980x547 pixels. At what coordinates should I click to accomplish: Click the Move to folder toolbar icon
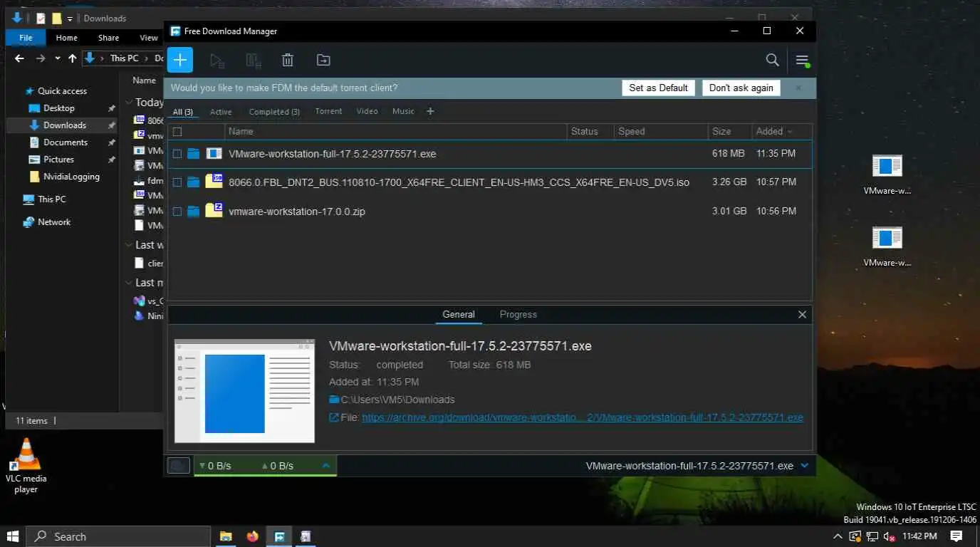point(323,61)
